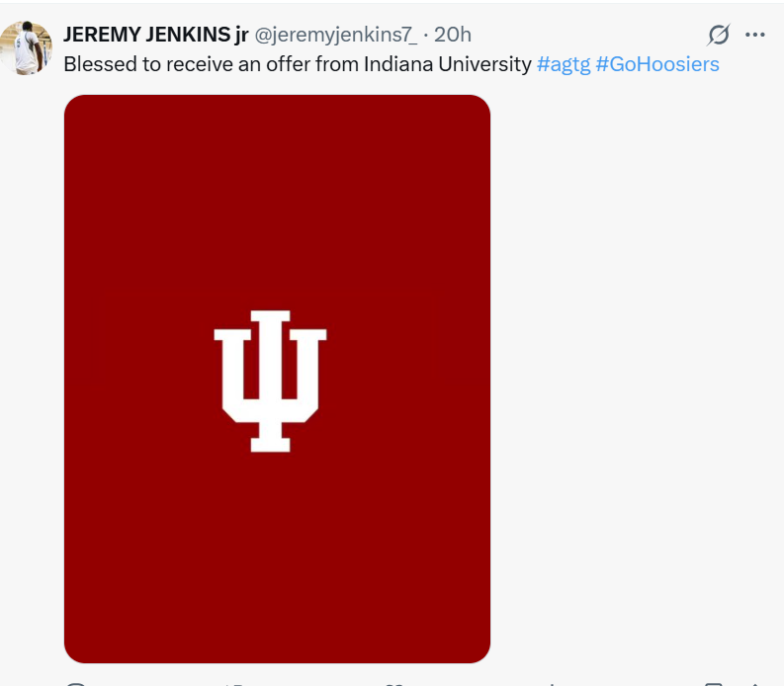This screenshot has height=686, width=784.
Task: Open the #agtg hashtag
Action: [x=563, y=64]
